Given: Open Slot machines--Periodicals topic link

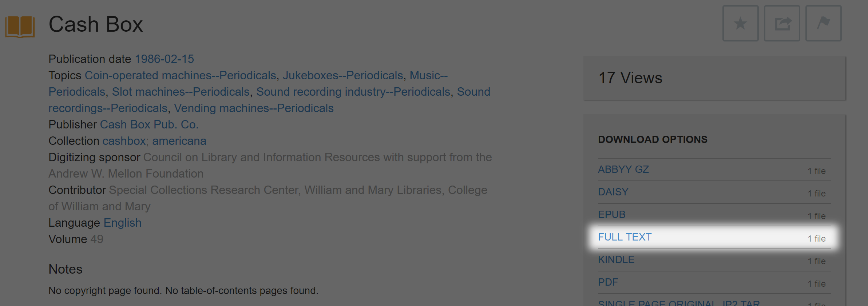Looking at the screenshot, I should coord(181,92).
